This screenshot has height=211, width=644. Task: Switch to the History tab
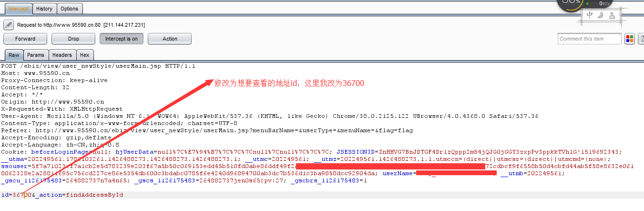pyautogui.click(x=44, y=9)
